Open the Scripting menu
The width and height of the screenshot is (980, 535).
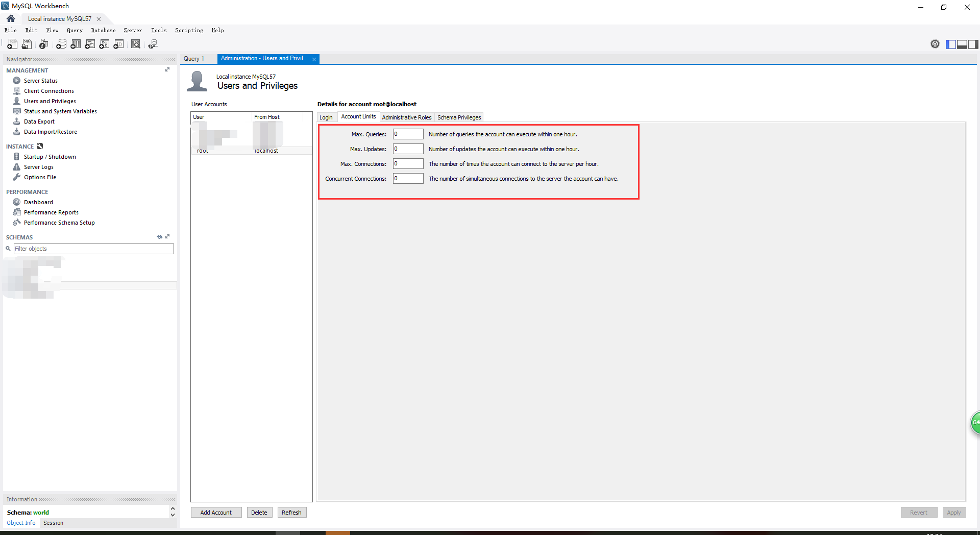[189, 30]
